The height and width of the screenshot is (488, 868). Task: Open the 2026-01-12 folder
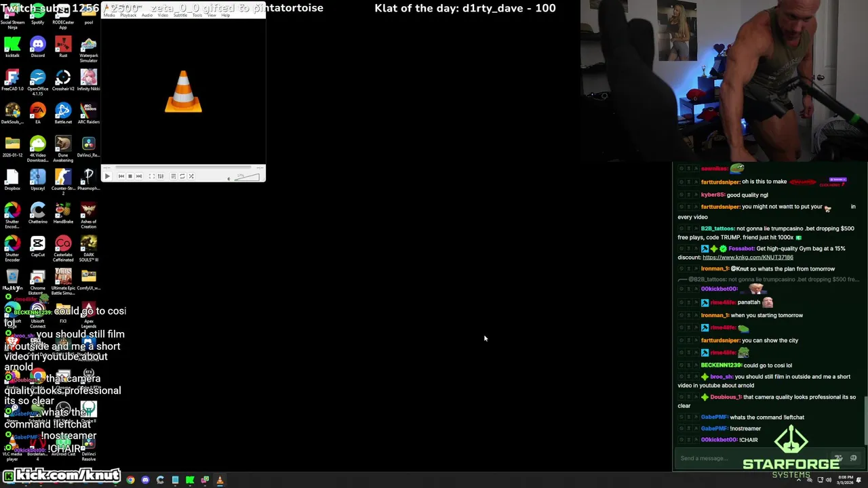pos(12,146)
